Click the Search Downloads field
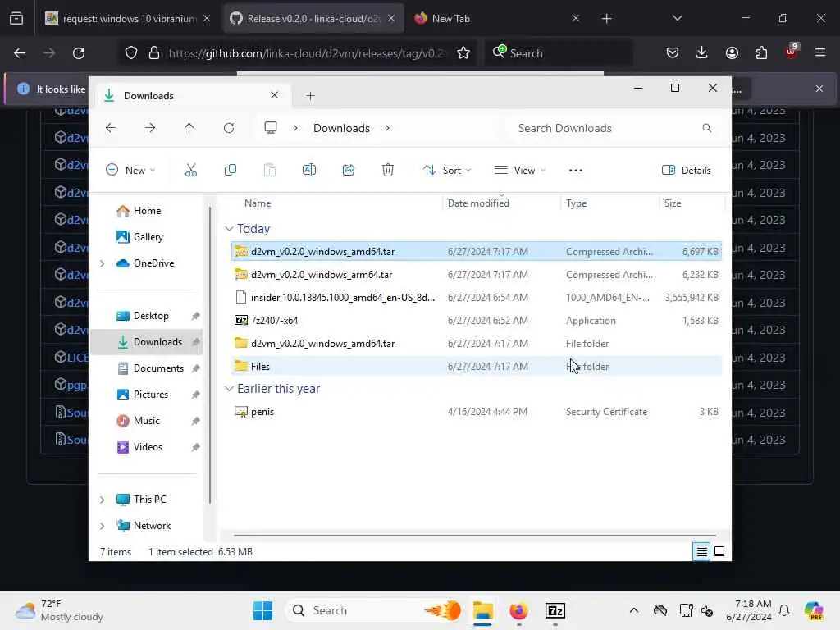 pos(614,128)
